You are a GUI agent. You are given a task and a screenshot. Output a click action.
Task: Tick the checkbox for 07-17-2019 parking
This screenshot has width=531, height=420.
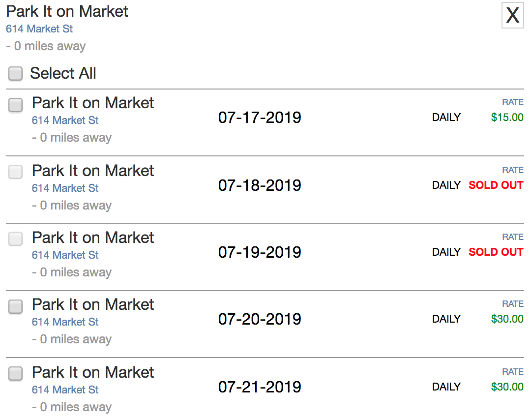16,105
